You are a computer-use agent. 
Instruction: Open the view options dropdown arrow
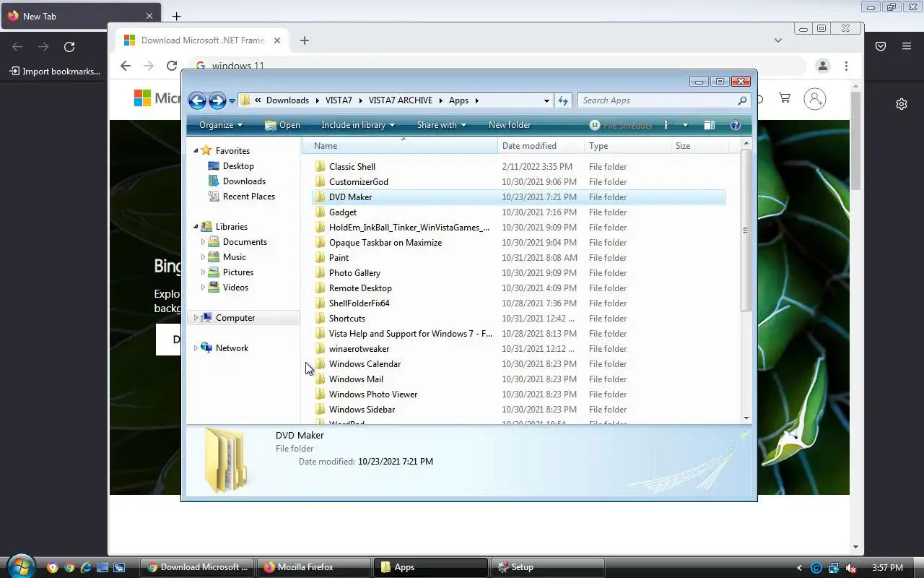click(685, 125)
